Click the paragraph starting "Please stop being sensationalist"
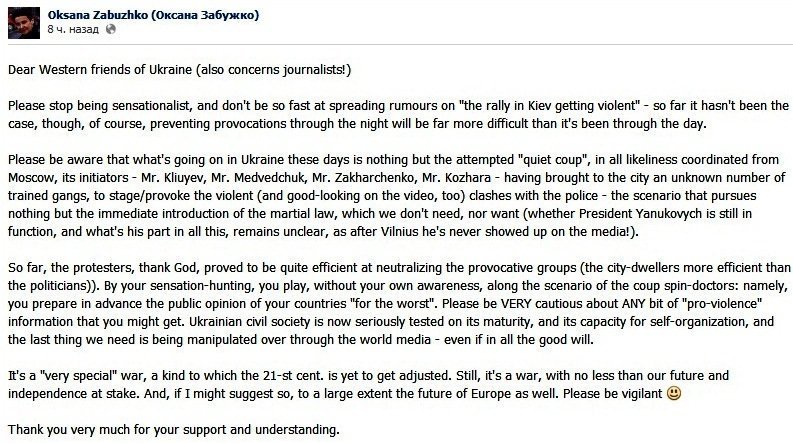 pyautogui.click(x=398, y=114)
